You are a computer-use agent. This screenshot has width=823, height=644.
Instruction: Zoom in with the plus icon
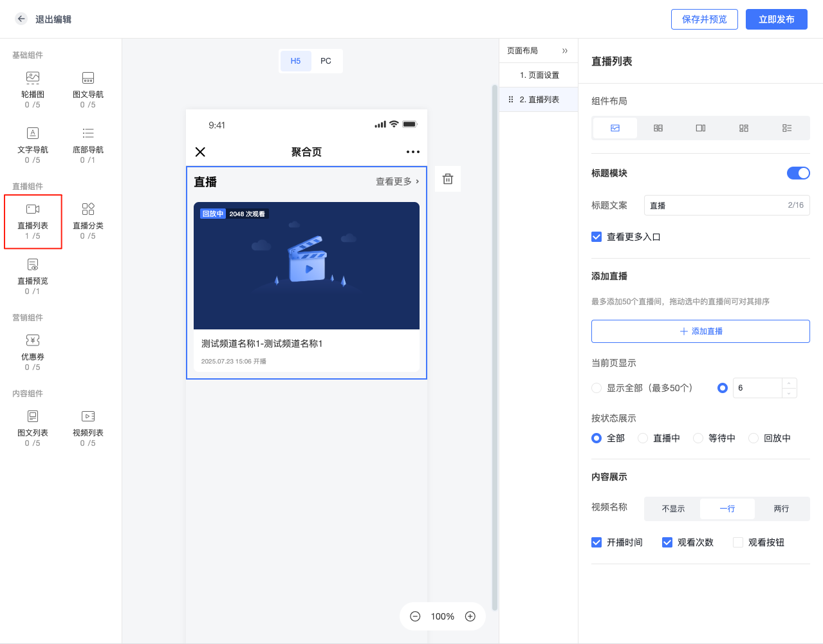(470, 616)
